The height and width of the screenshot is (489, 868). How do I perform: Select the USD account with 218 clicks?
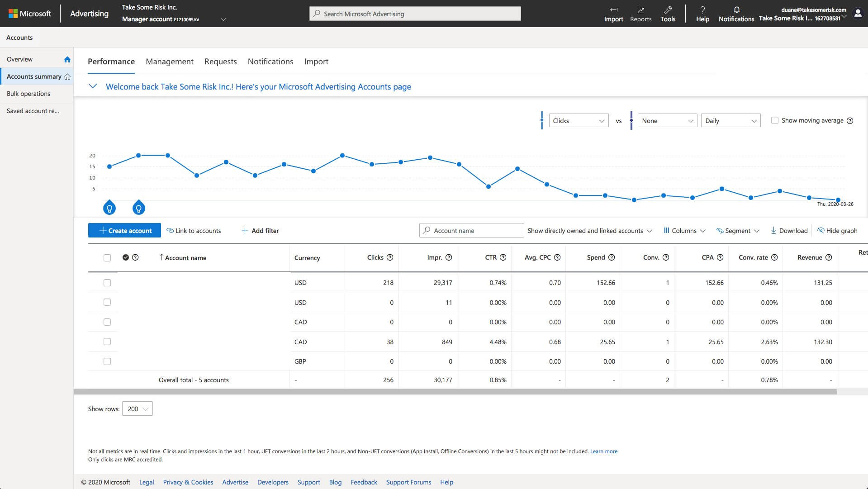tap(107, 283)
